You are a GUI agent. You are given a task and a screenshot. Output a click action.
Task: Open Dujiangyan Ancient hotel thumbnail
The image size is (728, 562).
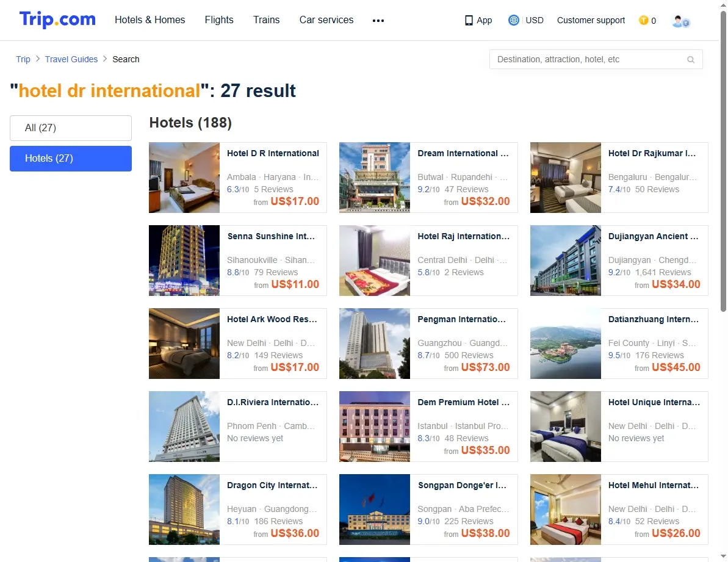point(566,261)
